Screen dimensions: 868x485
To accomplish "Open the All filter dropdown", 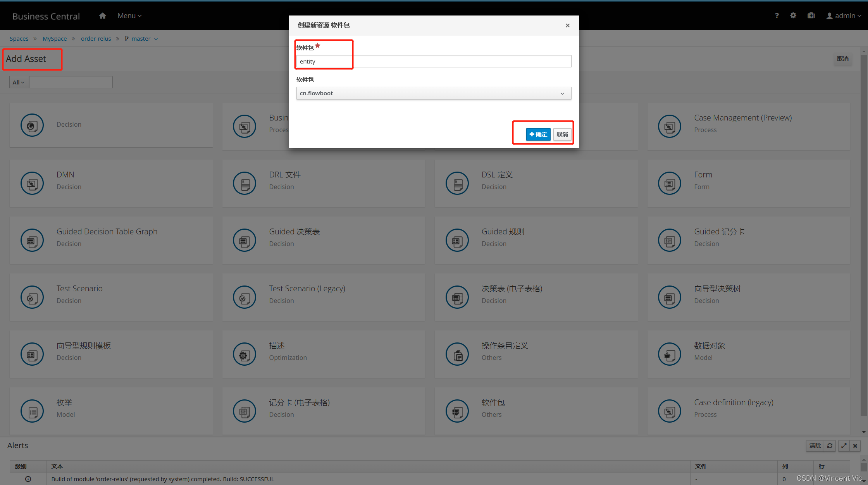I will (19, 82).
